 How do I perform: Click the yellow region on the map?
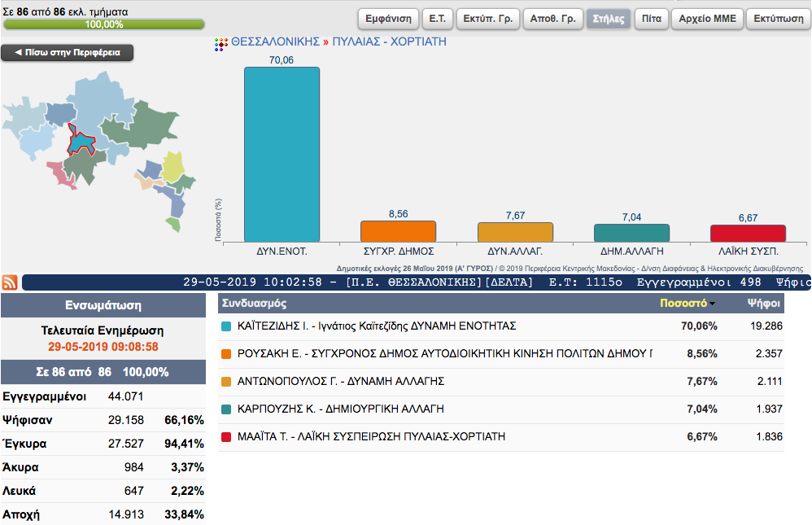click(x=172, y=166)
